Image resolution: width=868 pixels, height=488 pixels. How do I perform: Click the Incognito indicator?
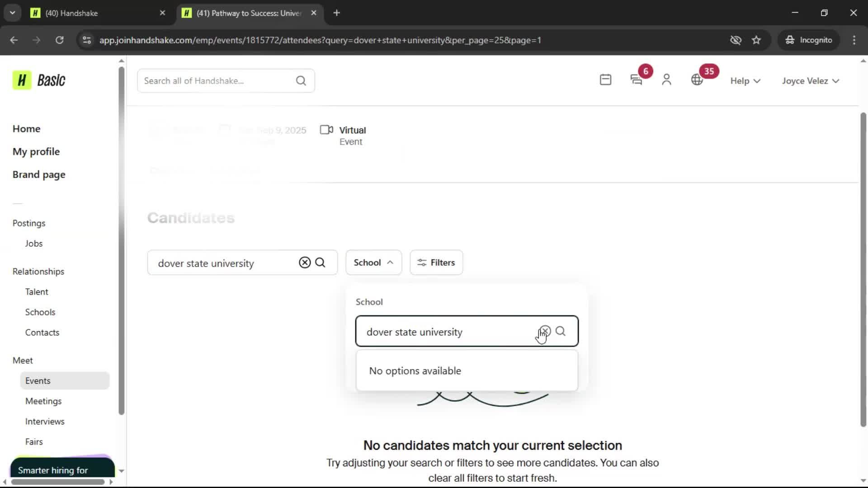point(809,40)
